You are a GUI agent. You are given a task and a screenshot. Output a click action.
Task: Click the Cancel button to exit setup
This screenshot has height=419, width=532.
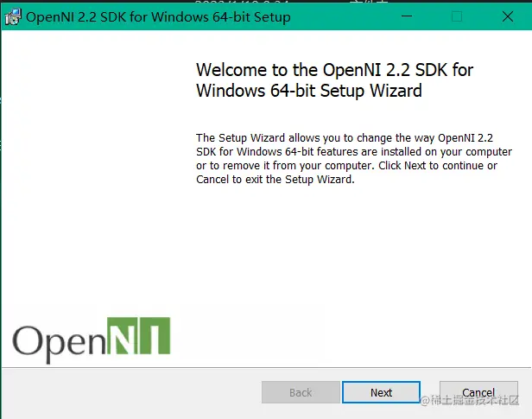click(478, 392)
